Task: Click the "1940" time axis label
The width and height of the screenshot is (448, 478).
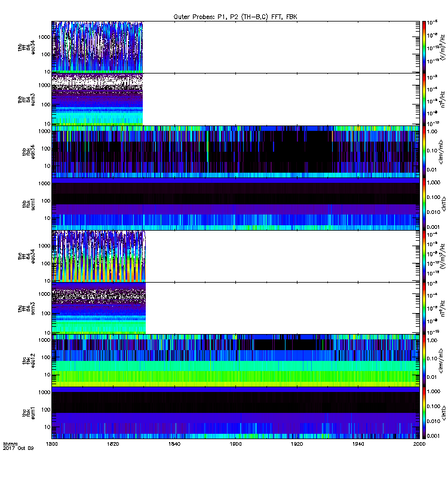Action: pyautogui.click(x=358, y=444)
